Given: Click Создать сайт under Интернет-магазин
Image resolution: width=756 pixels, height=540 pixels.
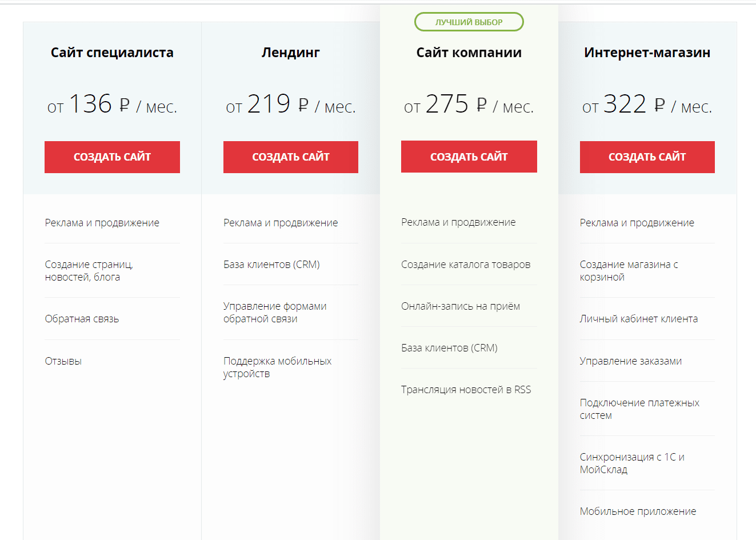Looking at the screenshot, I should click(647, 157).
